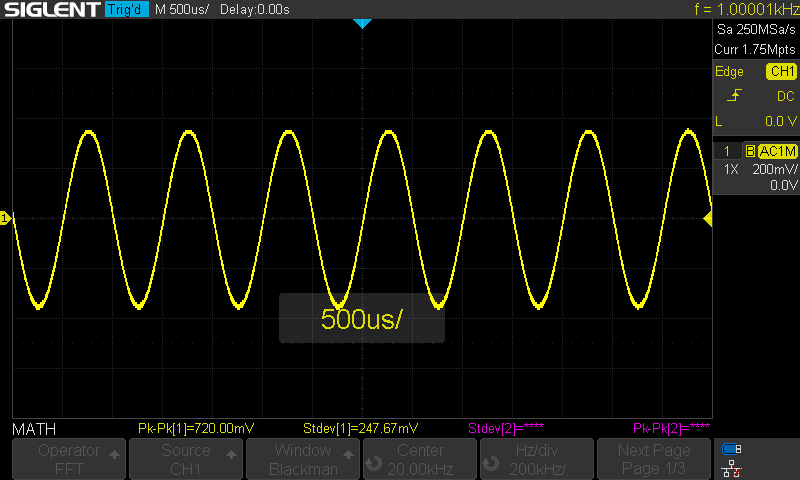Click the Sa 250MSa/s sample rate text
Screen dimensions: 800x480
pos(756,30)
